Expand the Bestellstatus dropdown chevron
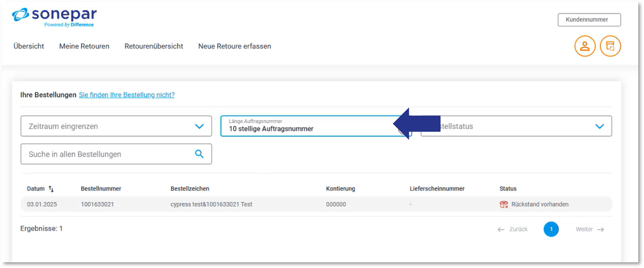This screenshot has width=644, height=268. click(x=599, y=126)
